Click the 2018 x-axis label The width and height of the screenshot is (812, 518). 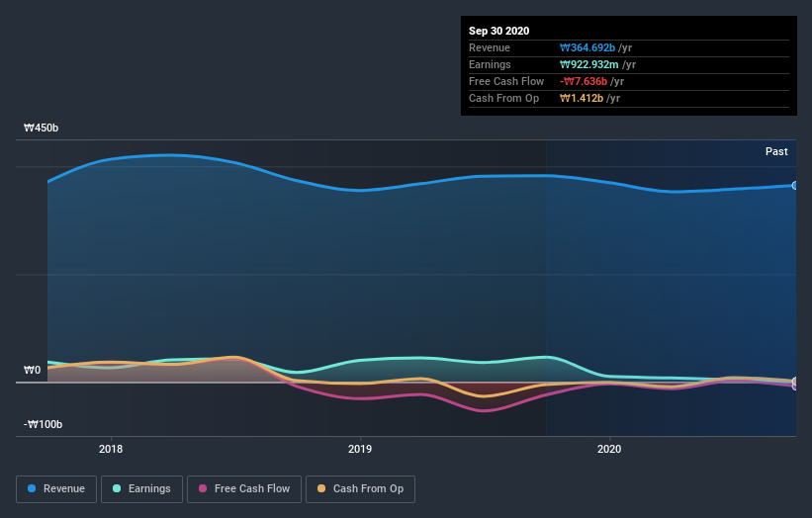(111, 449)
